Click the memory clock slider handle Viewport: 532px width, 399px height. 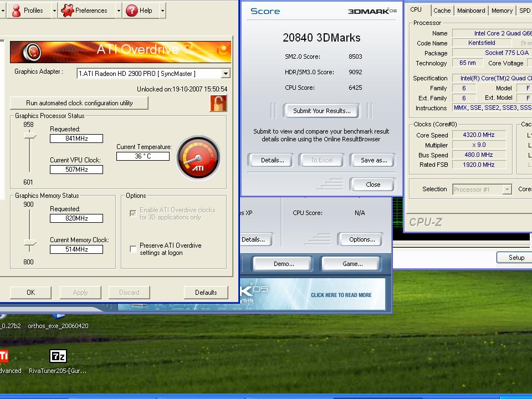(x=30, y=243)
